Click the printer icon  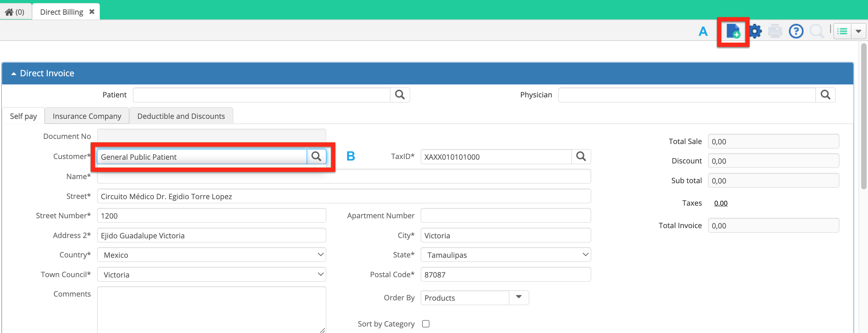click(775, 31)
